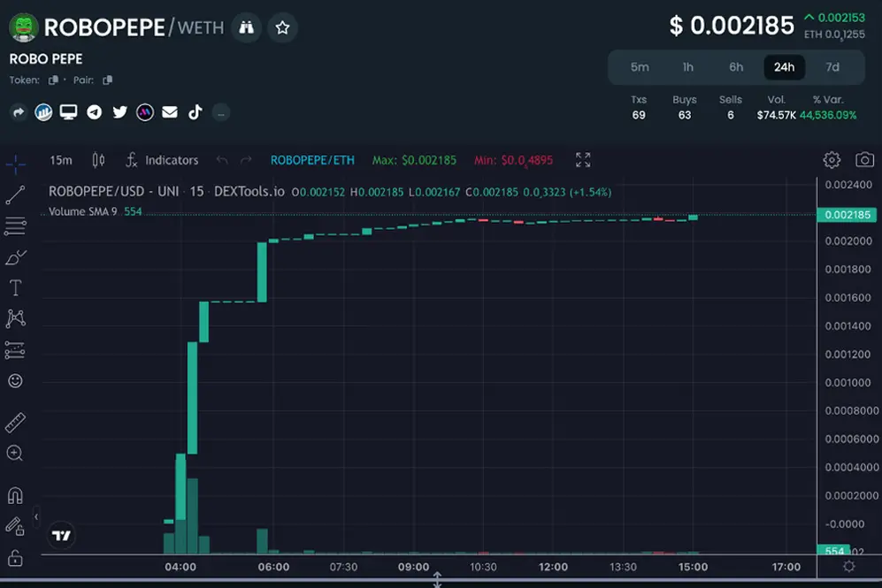Add ROBOPEPE to favorites with star
Image resolution: width=882 pixels, height=588 pixels.
282,27
